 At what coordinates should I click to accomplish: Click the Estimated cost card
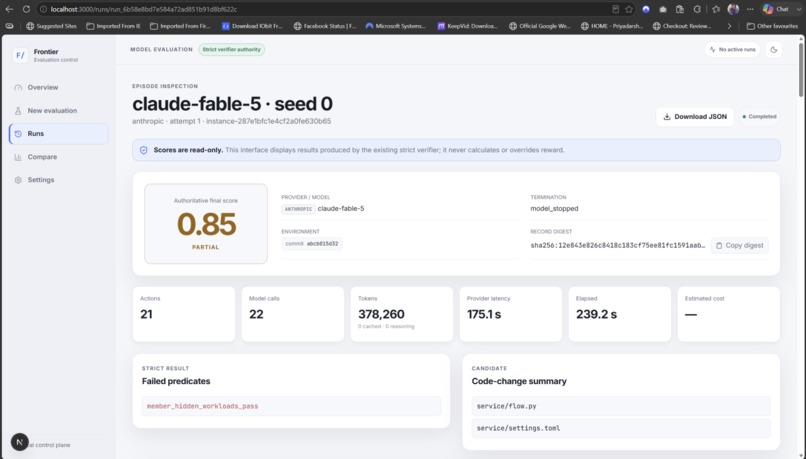click(x=728, y=314)
